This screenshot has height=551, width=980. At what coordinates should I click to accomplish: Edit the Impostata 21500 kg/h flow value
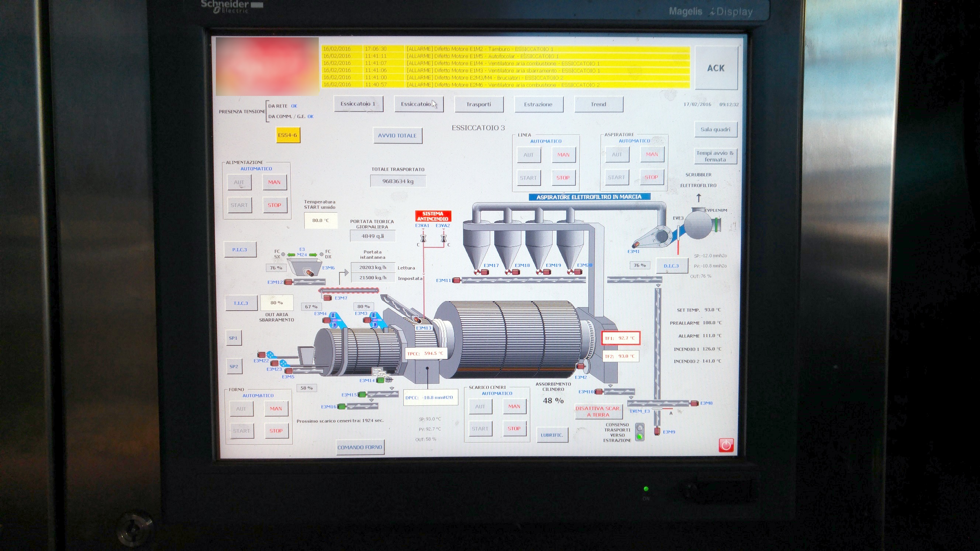pyautogui.click(x=373, y=278)
